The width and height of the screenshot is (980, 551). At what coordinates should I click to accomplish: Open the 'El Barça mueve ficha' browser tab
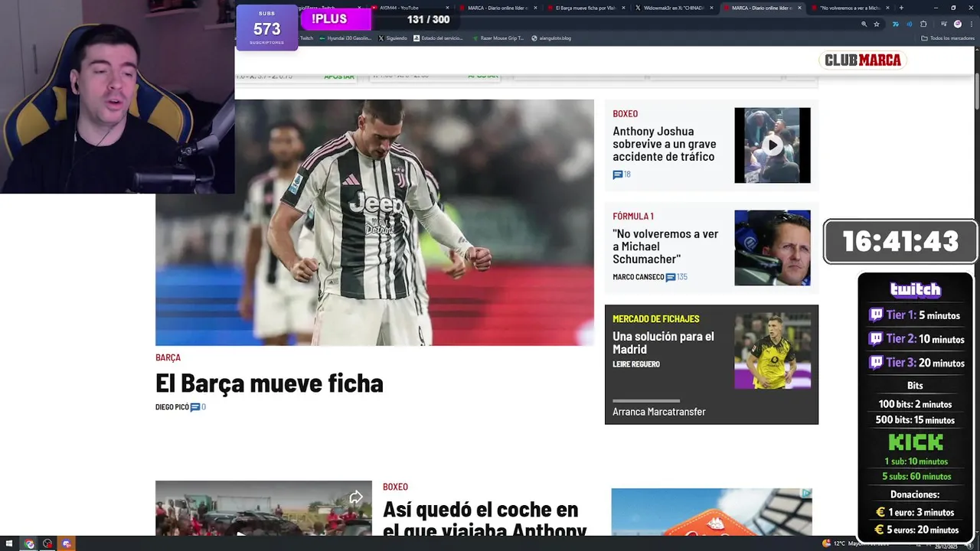[586, 8]
